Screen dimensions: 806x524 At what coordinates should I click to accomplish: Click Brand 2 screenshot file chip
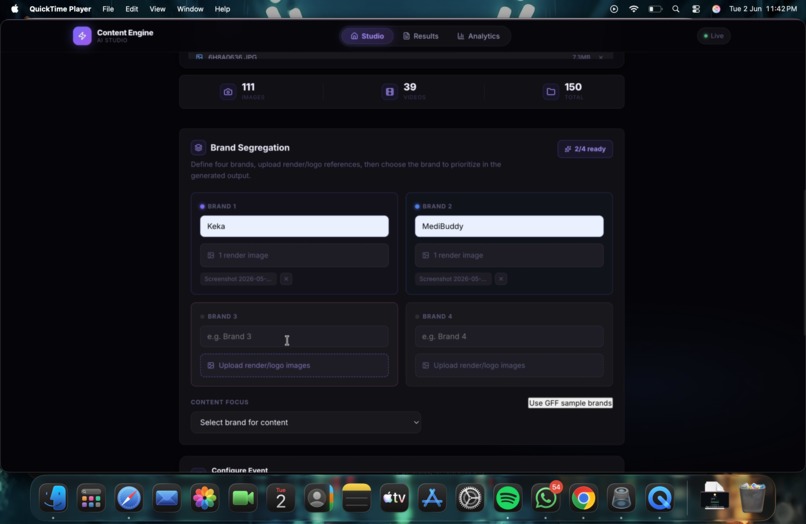coord(453,279)
